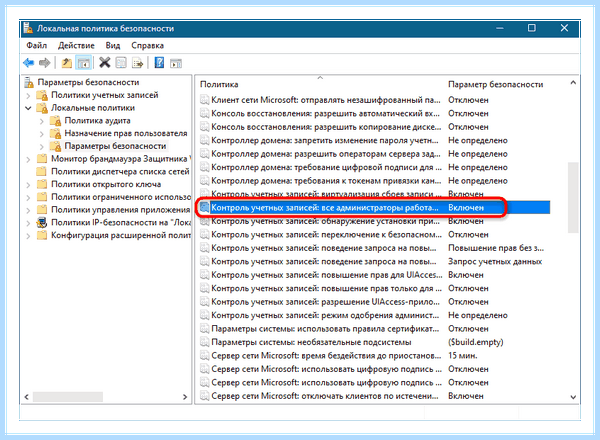600x440 pixels.
Task: Click the Политики учетных записей folder icon
Action: point(42,95)
